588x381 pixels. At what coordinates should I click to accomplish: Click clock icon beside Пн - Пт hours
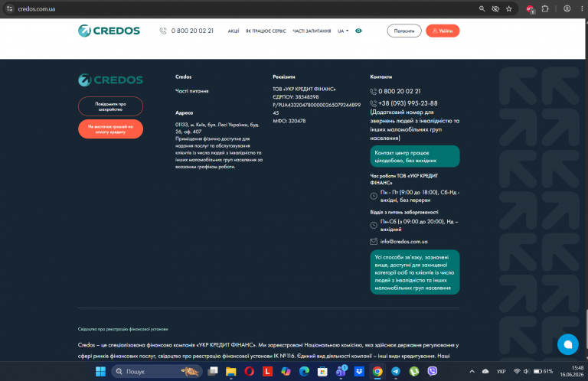click(x=374, y=196)
